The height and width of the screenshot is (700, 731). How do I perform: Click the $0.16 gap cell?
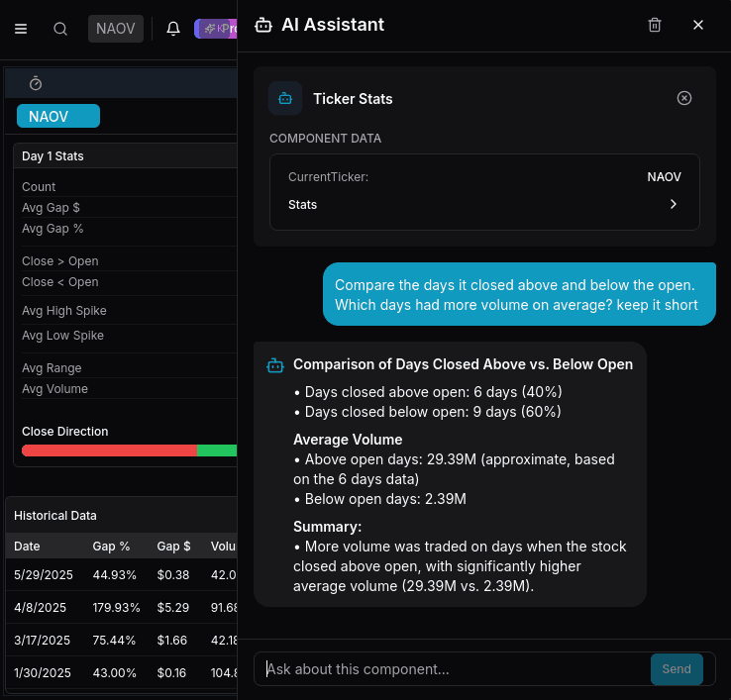pyautogui.click(x=171, y=673)
